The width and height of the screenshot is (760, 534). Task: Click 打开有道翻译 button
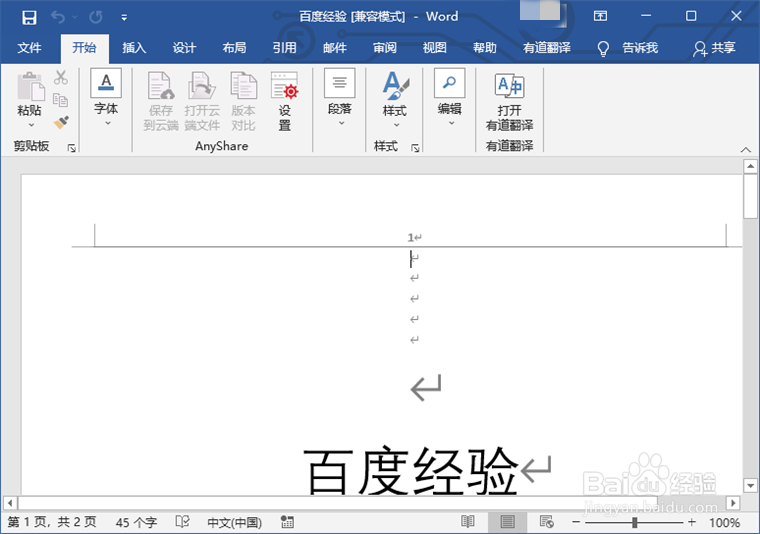point(509,102)
